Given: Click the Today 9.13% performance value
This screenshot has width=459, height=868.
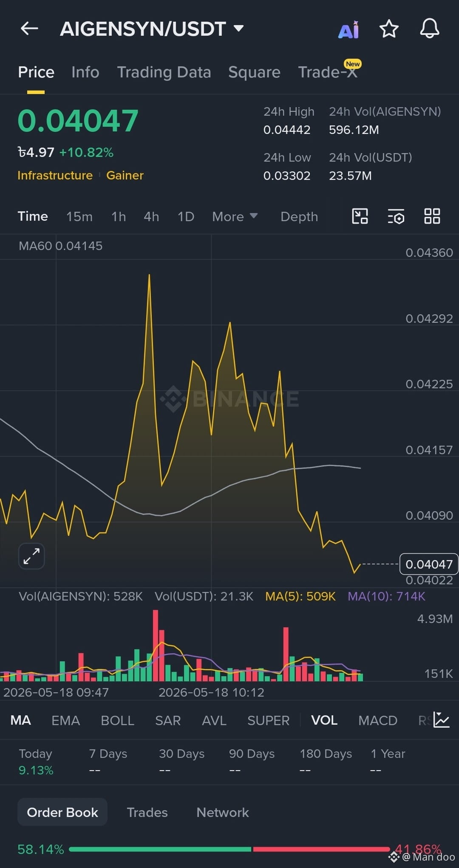Looking at the screenshot, I should point(36,770).
